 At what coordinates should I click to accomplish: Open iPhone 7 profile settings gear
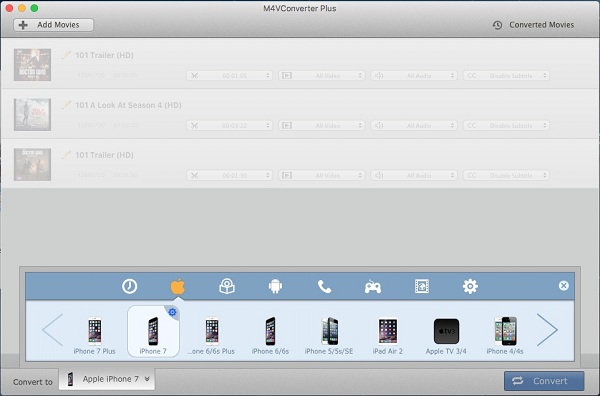173,312
